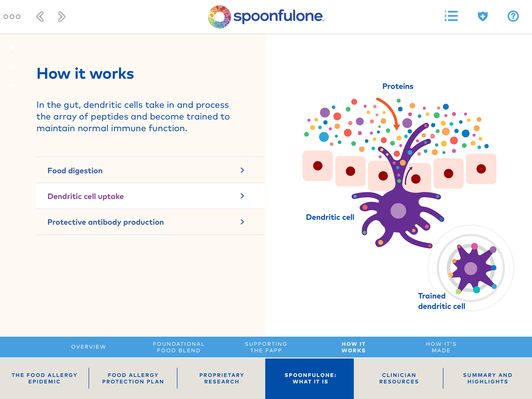Open the How It's Made tab

coord(441,347)
